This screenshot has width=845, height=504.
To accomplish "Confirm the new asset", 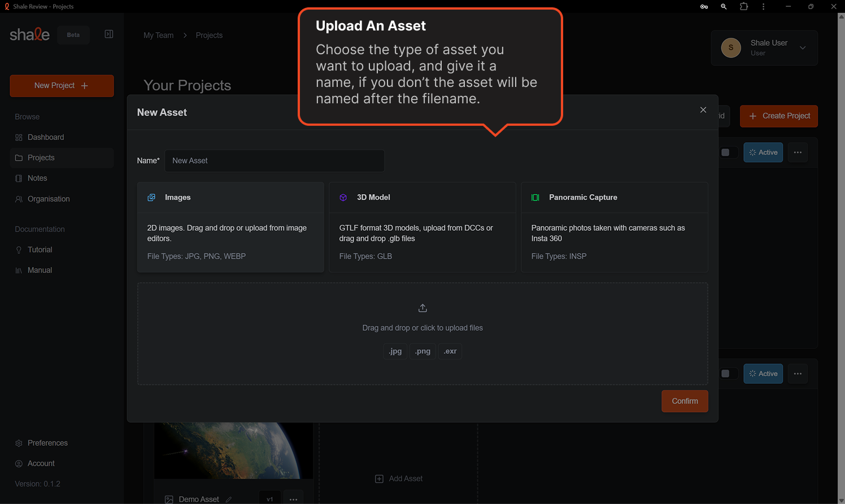I will click(x=685, y=401).
